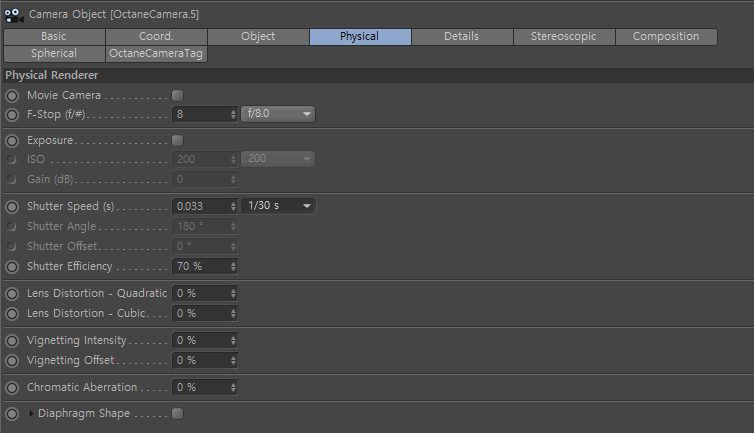754x433 pixels.
Task: Click the camera object icon in header
Action: pyautogui.click(x=14, y=15)
